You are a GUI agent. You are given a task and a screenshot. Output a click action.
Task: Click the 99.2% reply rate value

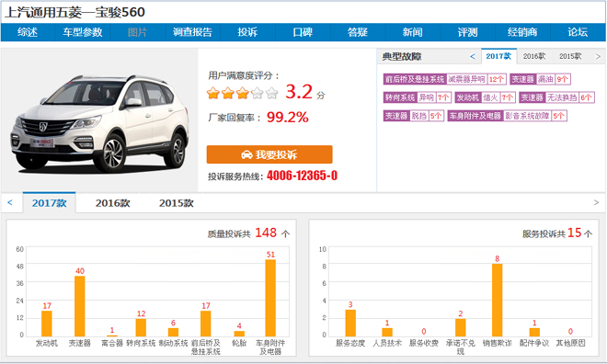(287, 118)
